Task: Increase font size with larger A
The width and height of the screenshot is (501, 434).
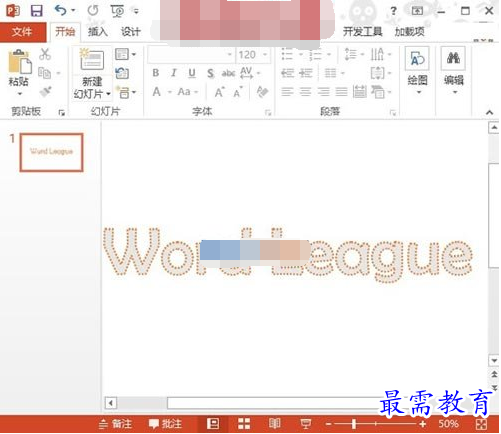Action: click(x=219, y=92)
